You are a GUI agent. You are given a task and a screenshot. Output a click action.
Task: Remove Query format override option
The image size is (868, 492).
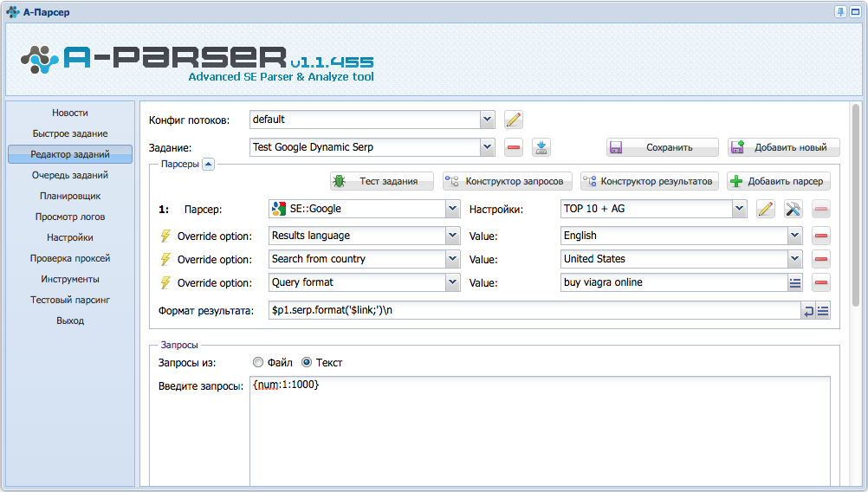click(x=821, y=282)
